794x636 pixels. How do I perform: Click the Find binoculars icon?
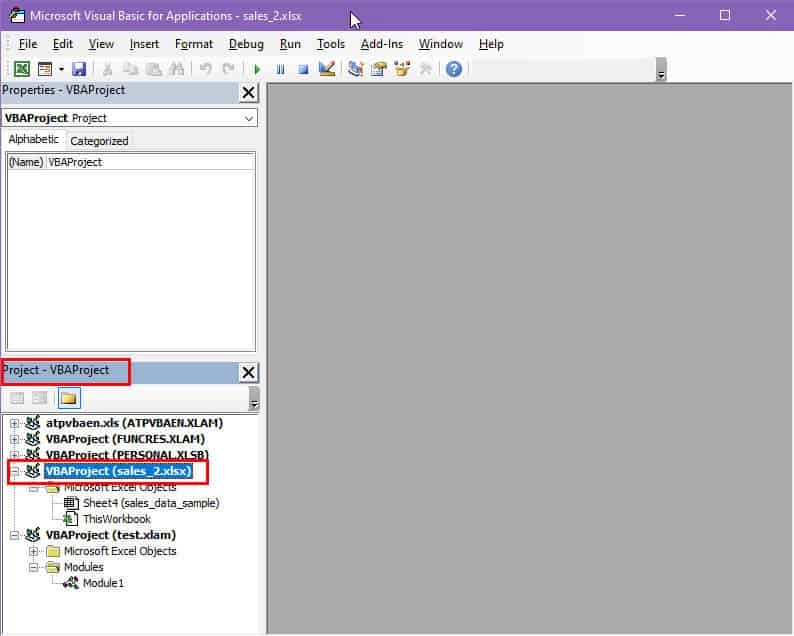pos(176,69)
